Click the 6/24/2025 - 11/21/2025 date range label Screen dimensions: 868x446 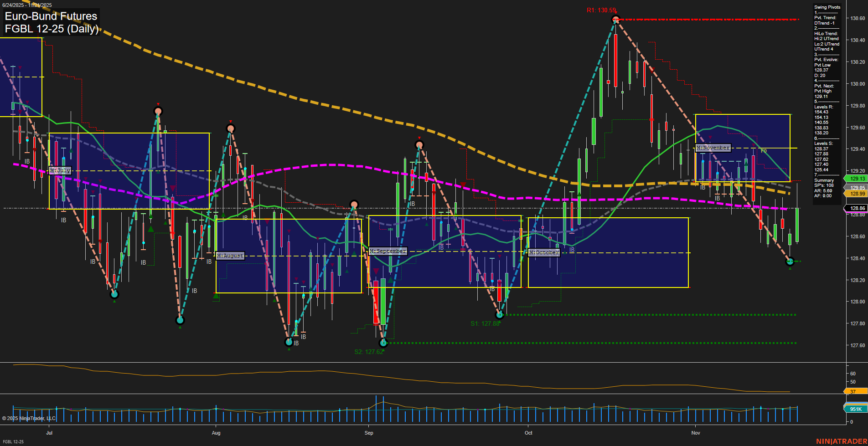[27, 5]
